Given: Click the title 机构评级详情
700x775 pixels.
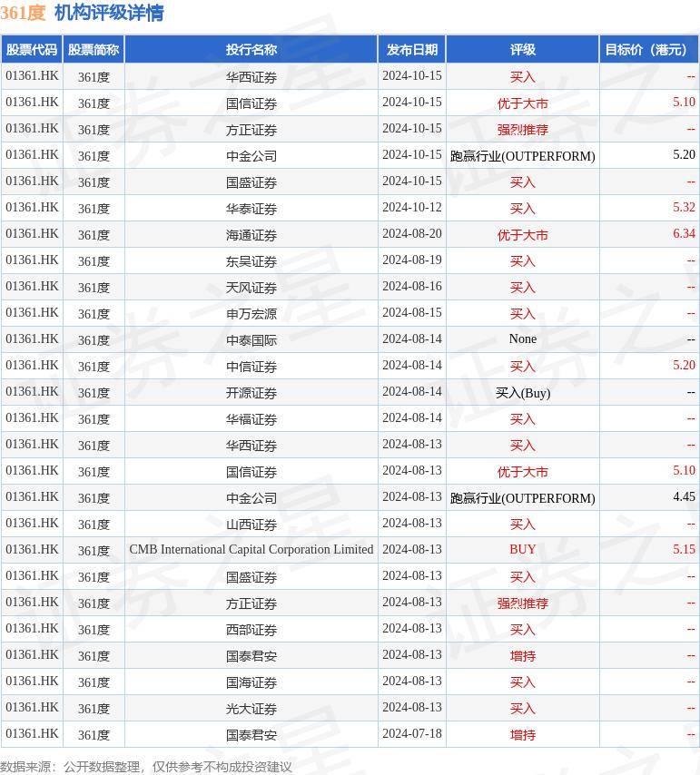Looking at the screenshot, I should click(x=109, y=13).
